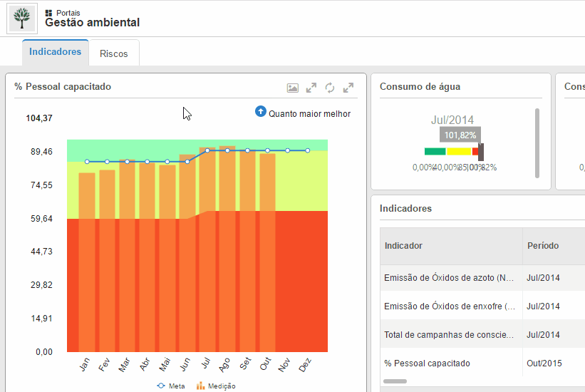Toggle the Meta series in legend
The width and height of the screenshot is (585, 392).
coord(170,386)
